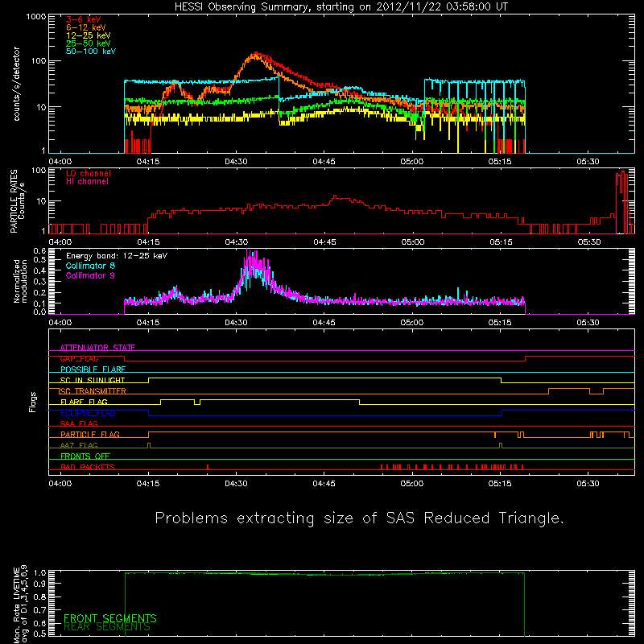This screenshot has width=644, height=644.
Task: Select the 50-100 keV legend label
Action: 91,52
